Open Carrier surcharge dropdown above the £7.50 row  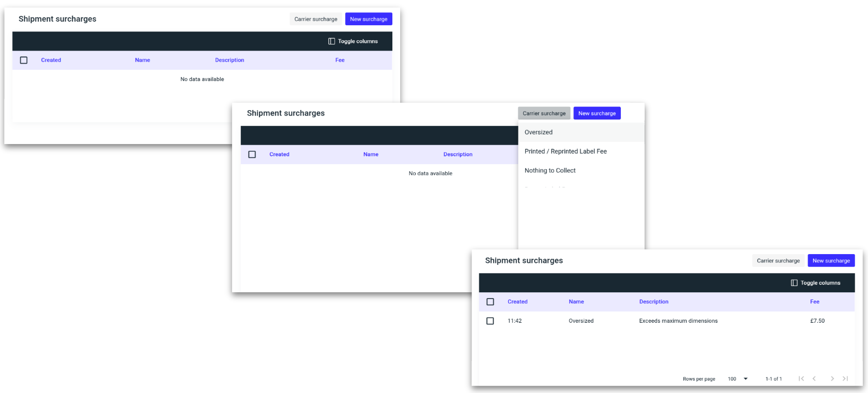(778, 261)
